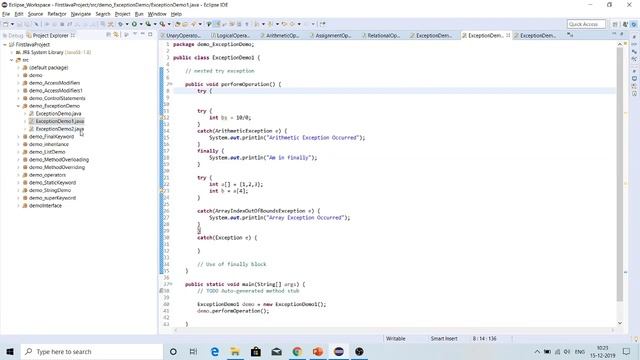Open the Navigate menu

point(81,14)
